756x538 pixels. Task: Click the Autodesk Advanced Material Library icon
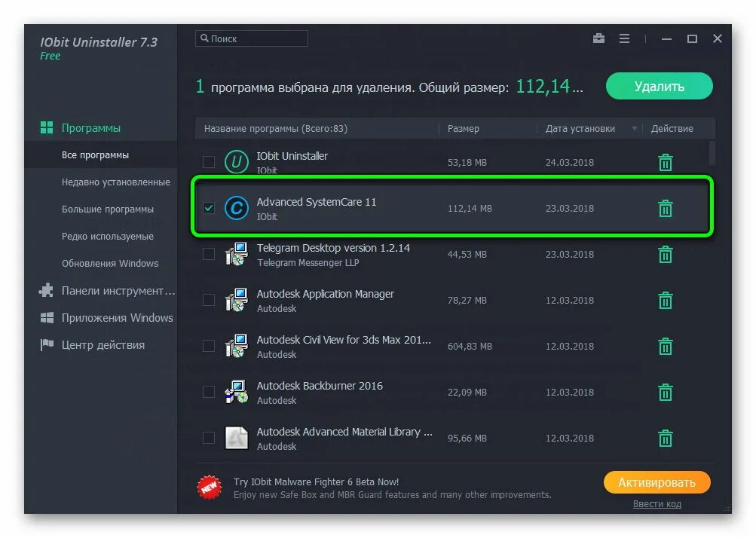(236, 438)
